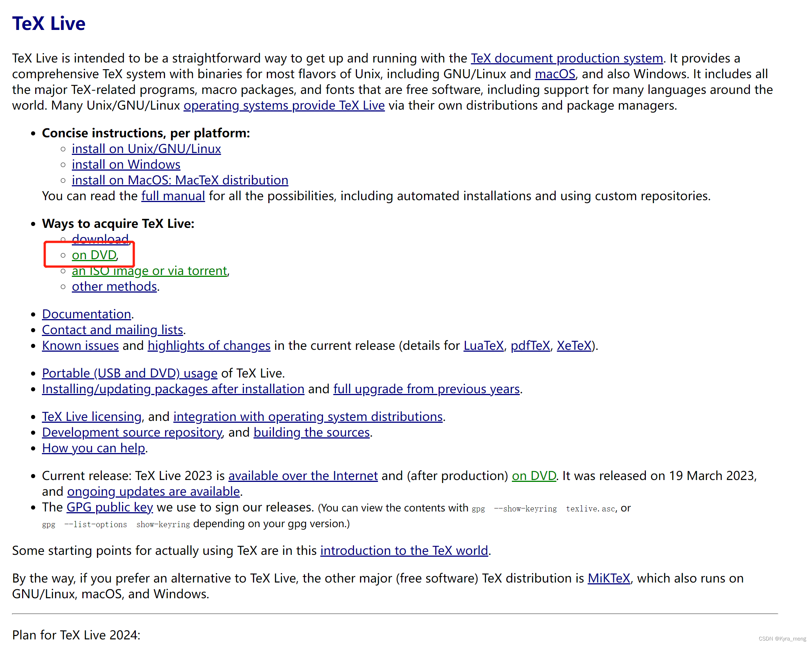Open Portable (USB and DVD) usage link
The height and width of the screenshot is (645, 812).
coord(129,373)
